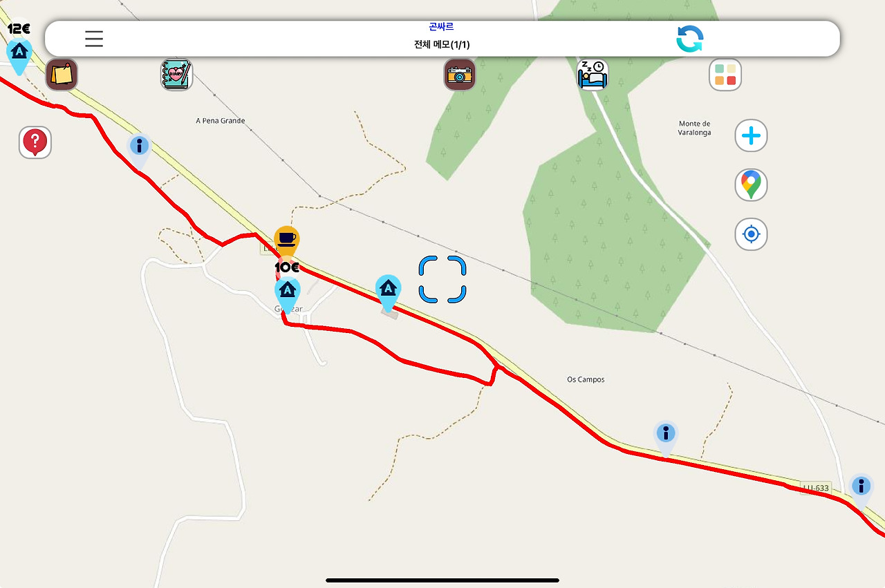Click the red question mark help icon
This screenshot has height=588, width=885.
[x=35, y=142]
